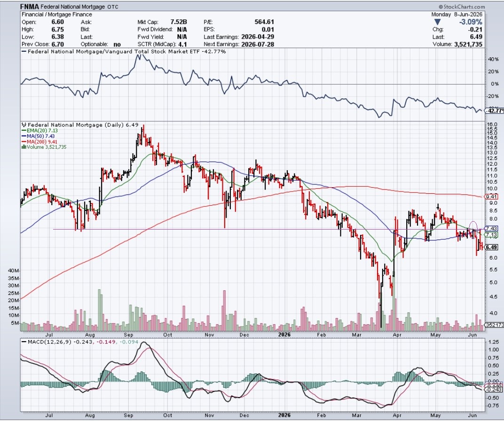Click the candlestick icon before the Daily legend

click(x=24, y=125)
